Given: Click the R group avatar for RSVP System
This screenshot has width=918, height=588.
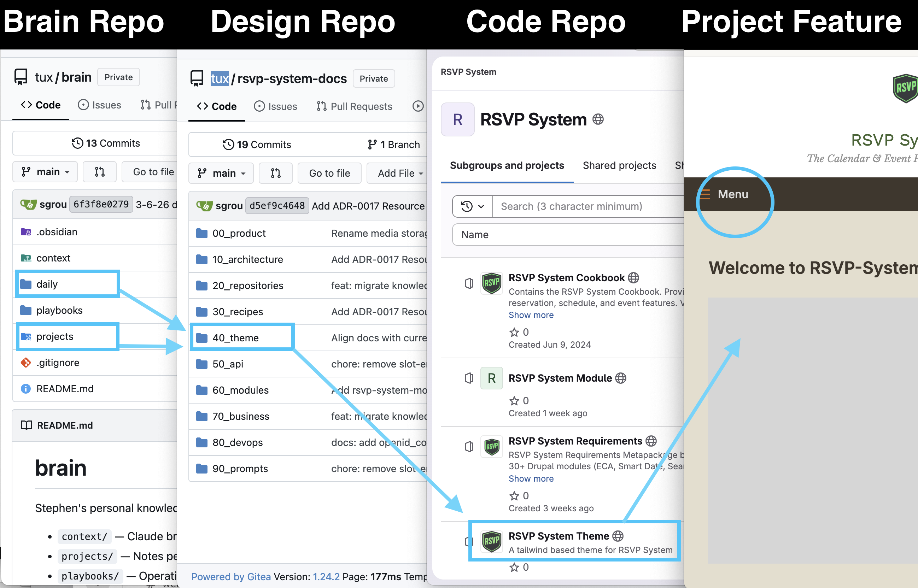Looking at the screenshot, I should 457,119.
